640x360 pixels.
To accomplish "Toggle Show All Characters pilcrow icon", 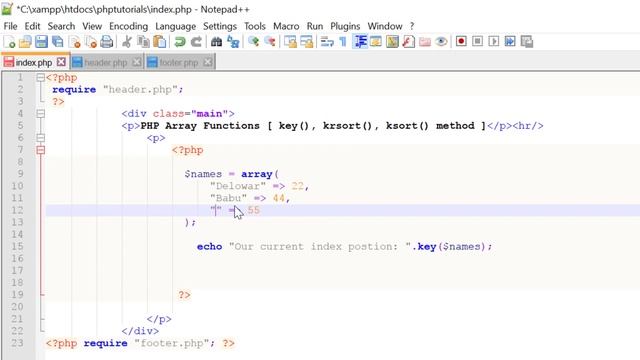I will click(343, 42).
